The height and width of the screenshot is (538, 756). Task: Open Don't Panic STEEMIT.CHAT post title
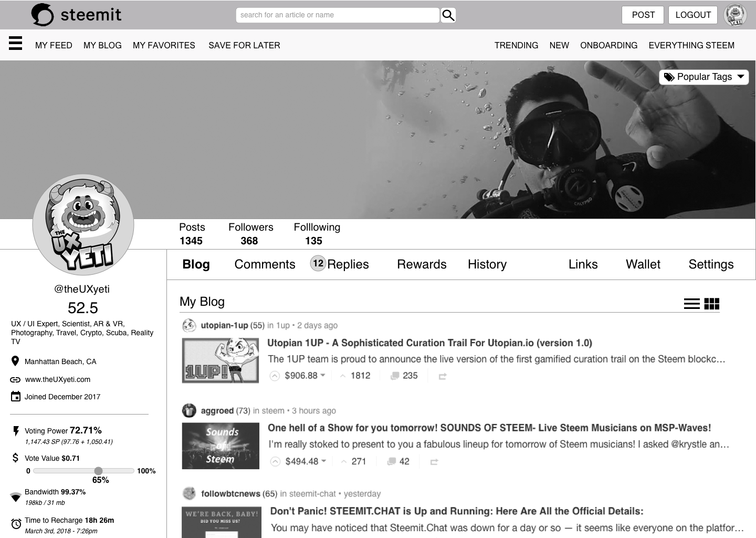coord(457,511)
